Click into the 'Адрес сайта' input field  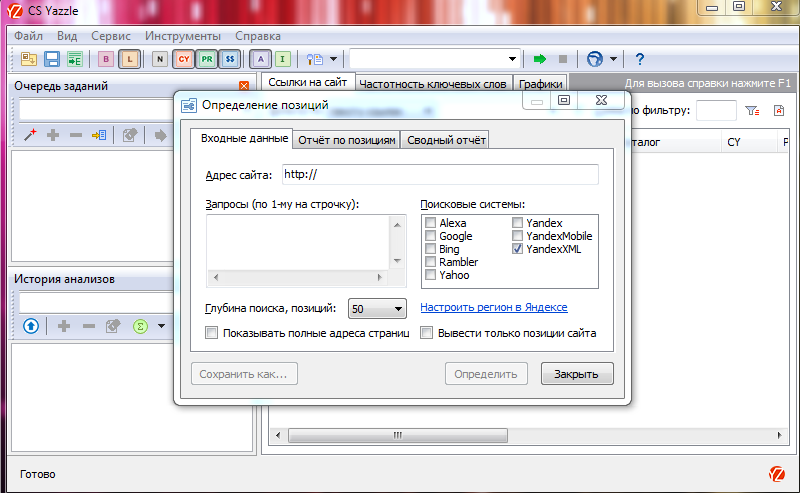(x=439, y=175)
